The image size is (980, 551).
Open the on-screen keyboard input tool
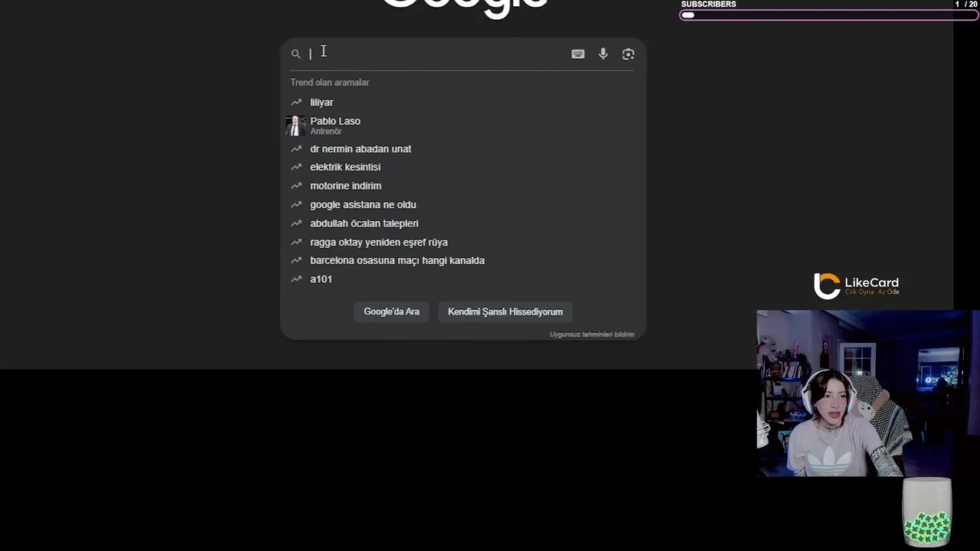[578, 54]
